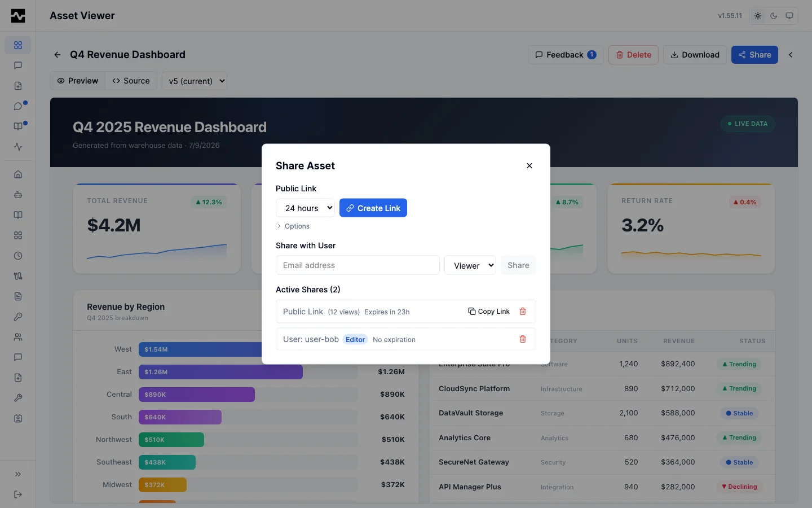Click the REVENUE column header

(x=679, y=341)
